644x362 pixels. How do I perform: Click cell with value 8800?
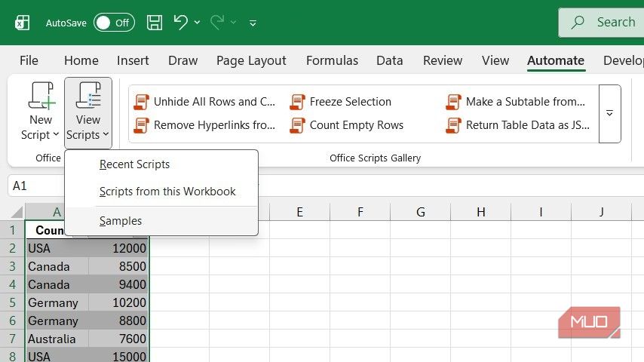[x=118, y=321]
